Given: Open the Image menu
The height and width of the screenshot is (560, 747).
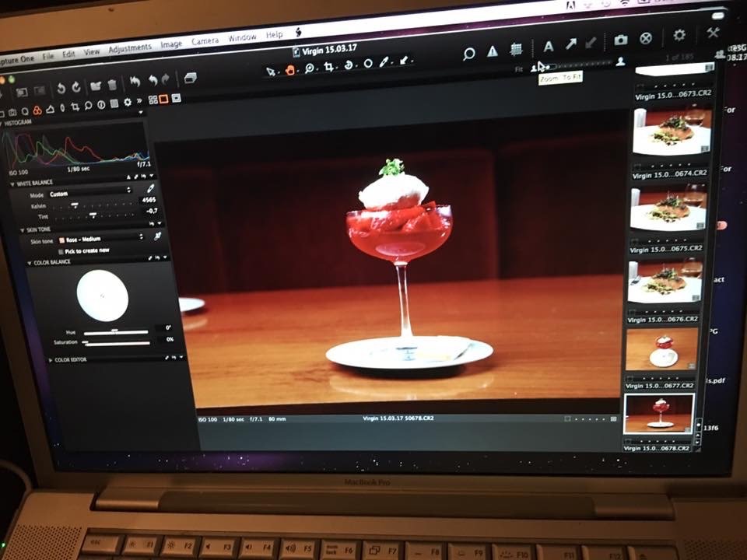Looking at the screenshot, I should 171,44.
